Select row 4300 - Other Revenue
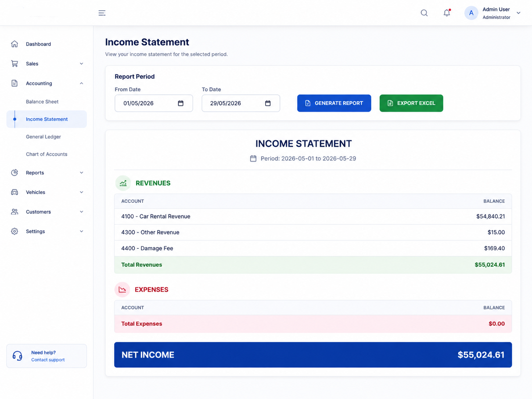532x399 pixels. pos(313,232)
